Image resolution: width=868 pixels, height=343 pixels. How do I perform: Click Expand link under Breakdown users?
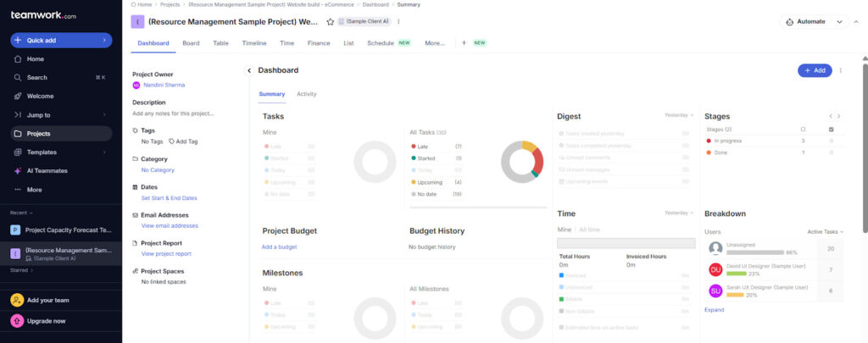(714, 310)
